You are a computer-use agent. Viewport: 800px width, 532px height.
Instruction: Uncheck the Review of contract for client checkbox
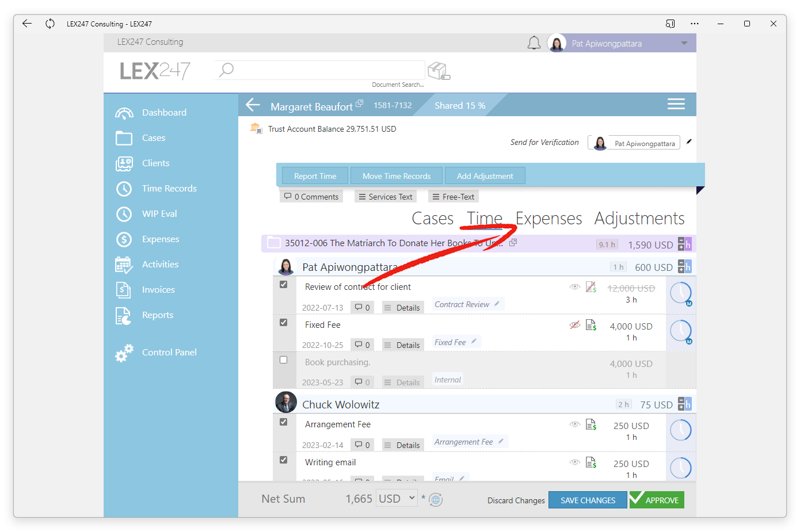(283, 285)
